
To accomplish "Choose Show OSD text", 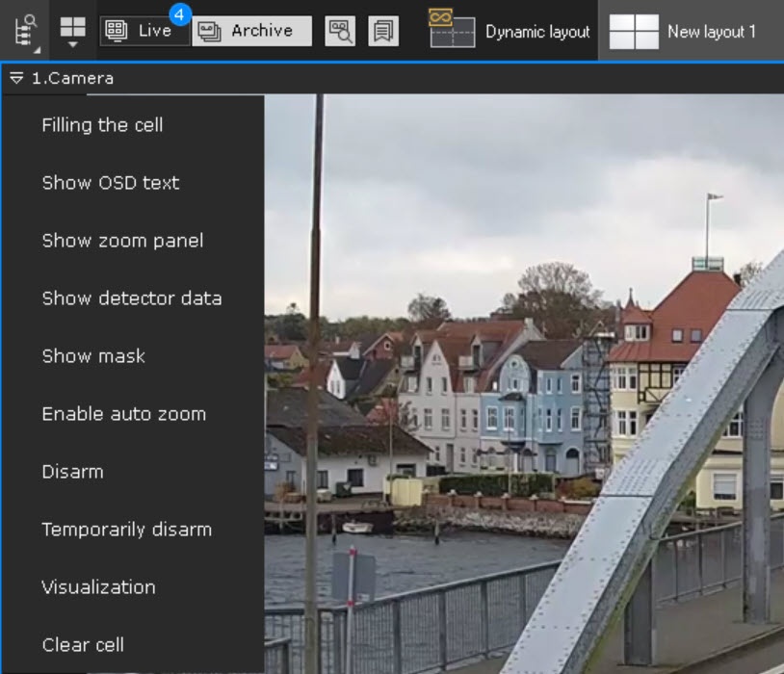I will pos(134,183).
